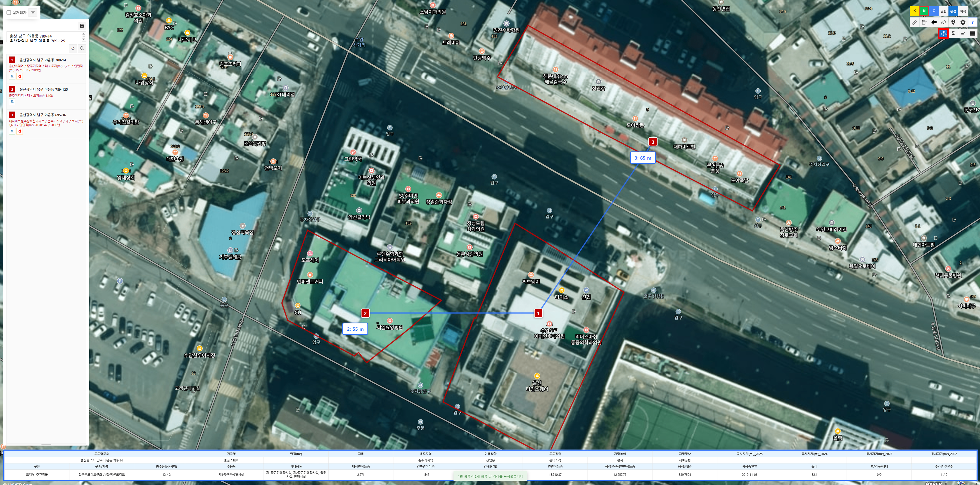The width and height of the screenshot is (980, 485).
Task: Click the location pin marker icon
Action: [953, 22]
